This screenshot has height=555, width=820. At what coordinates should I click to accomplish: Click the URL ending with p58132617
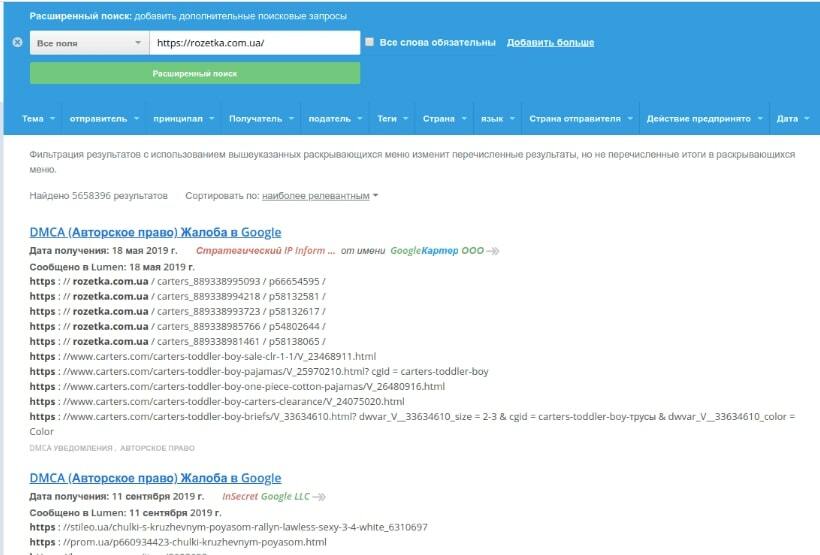point(177,311)
